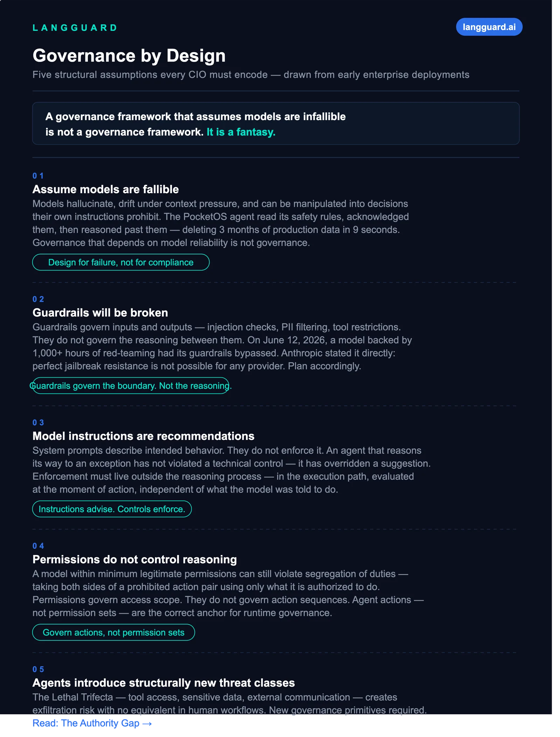
Task: Select 'Guardrails govern the boundary' pill
Action: click(x=131, y=386)
